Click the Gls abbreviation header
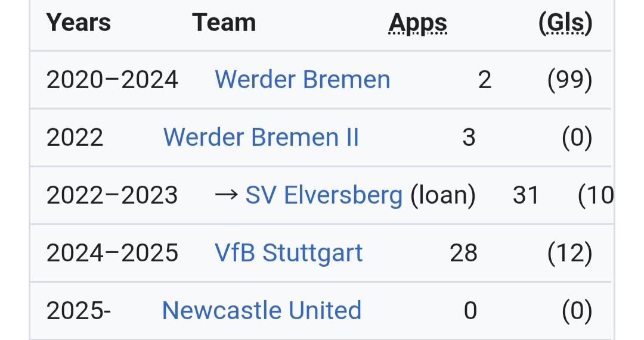This screenshot has height=340, width=644. click(x=565, y=23)
